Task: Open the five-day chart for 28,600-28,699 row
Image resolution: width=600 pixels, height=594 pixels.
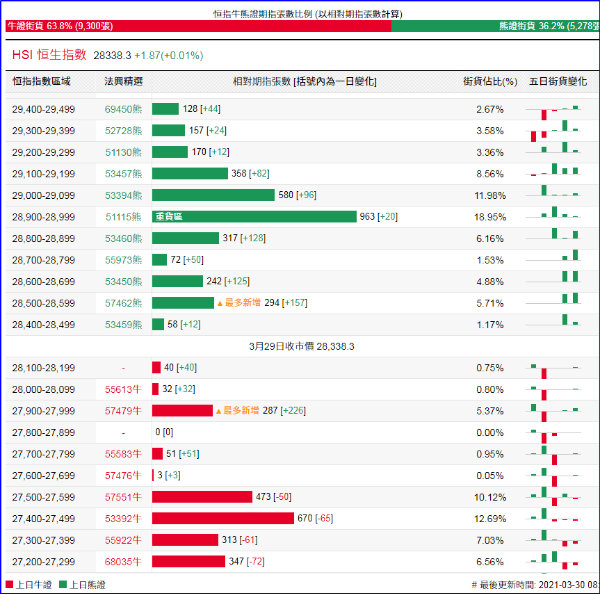Action: (553, 277)
